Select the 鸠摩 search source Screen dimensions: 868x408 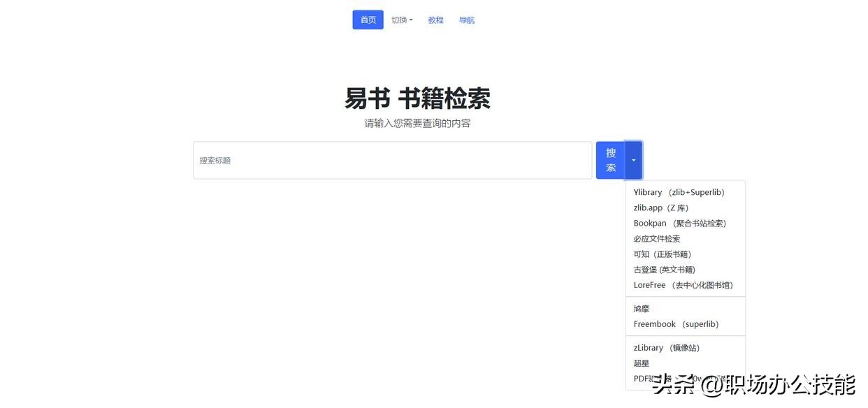(642, 309)
